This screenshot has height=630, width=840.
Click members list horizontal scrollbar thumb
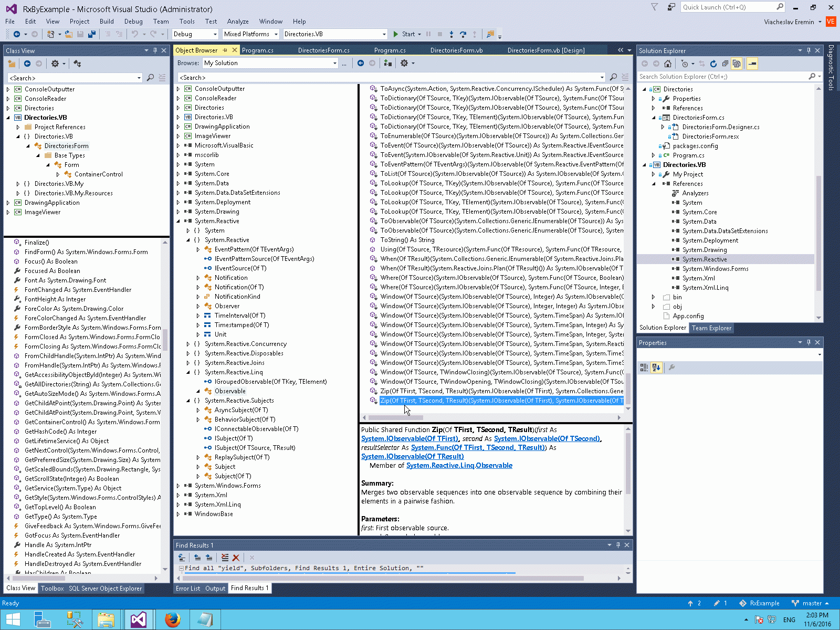click(x=396, y=417)
